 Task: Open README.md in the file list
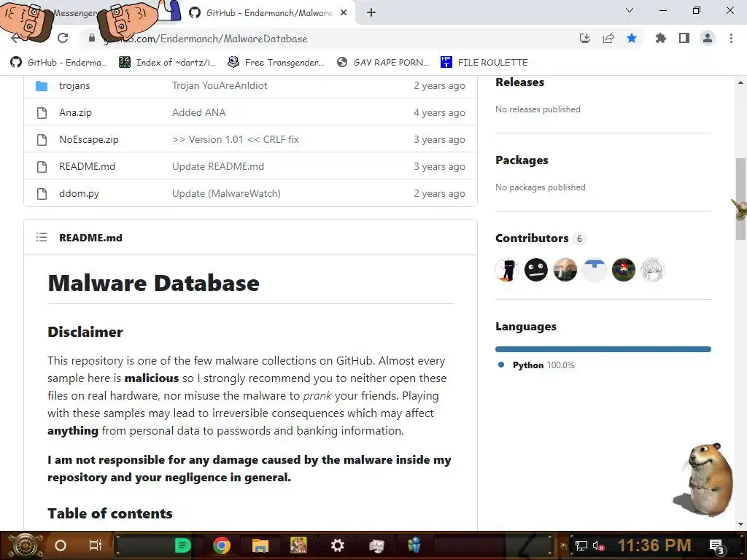tap(88, 167)
